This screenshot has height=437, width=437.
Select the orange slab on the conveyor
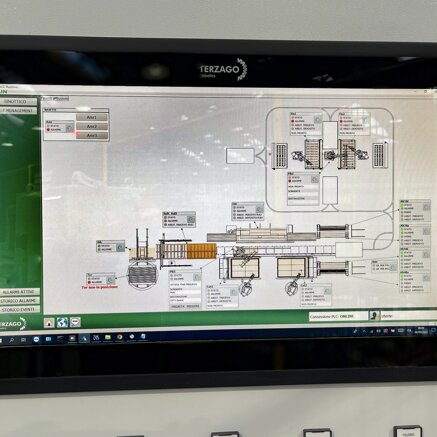pyautogui.click(x=201, y=251)
